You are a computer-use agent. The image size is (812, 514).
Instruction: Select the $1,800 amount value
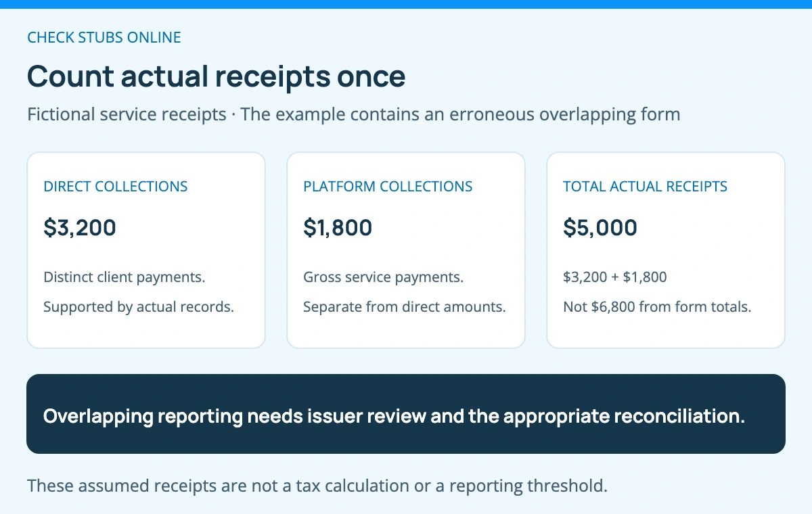click(338, 228)
